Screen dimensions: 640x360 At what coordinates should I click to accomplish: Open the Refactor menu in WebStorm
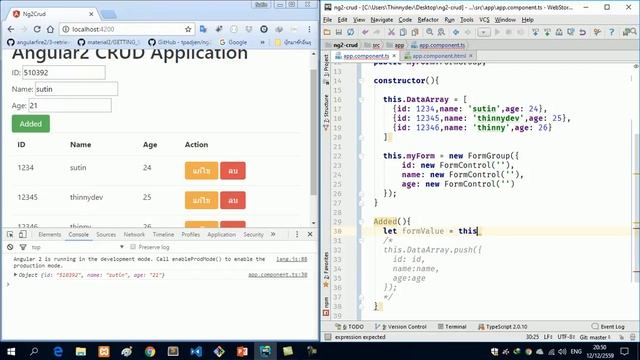(x=428, y=20)
